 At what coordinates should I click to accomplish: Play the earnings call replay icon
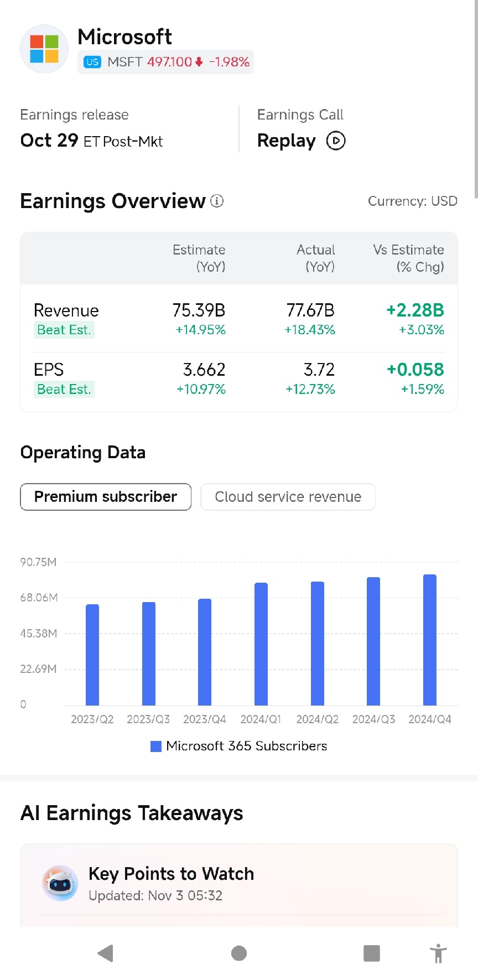click(336, 141)
